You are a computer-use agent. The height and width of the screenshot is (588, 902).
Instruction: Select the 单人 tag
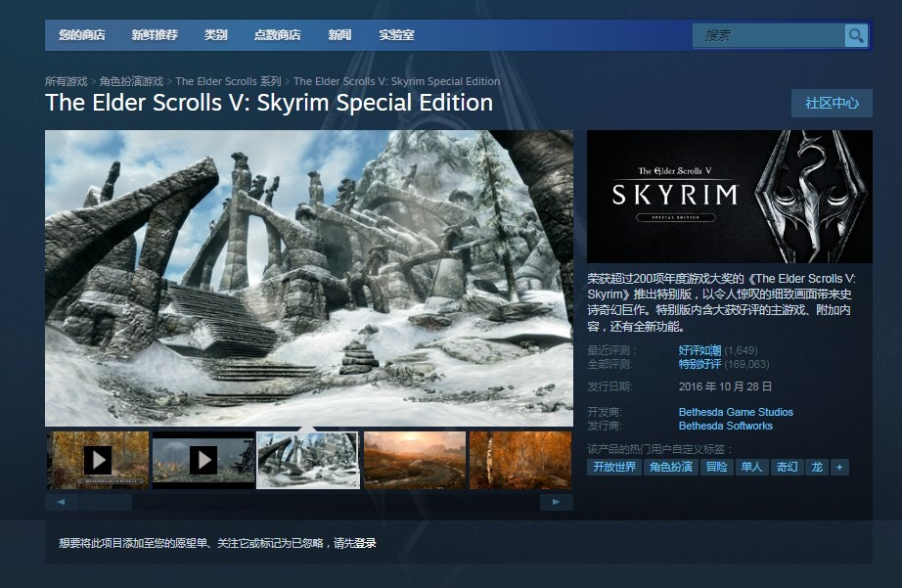click(751, 468)
